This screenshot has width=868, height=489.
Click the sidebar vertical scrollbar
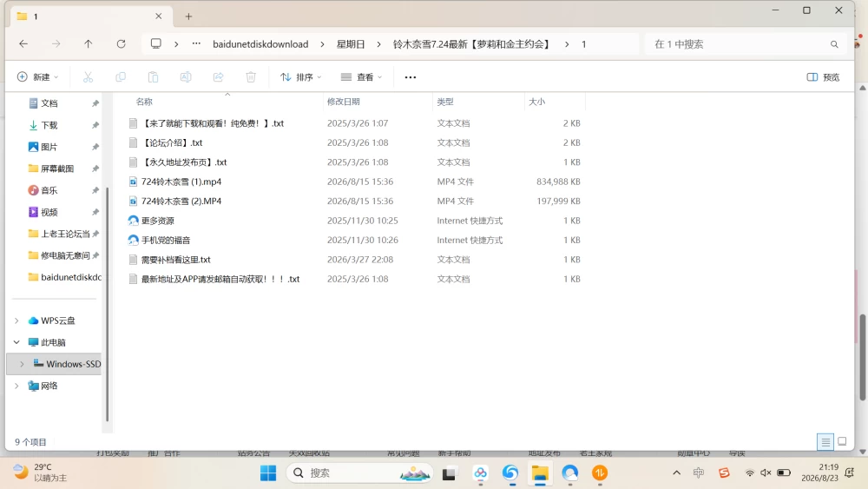click(107, 305)
